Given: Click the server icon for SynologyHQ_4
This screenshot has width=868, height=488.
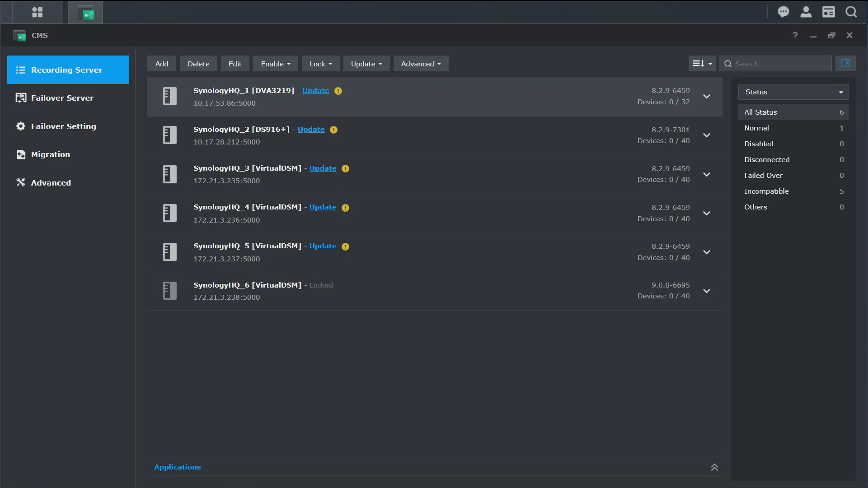Looking at the screenshot, I should (170, 213).
